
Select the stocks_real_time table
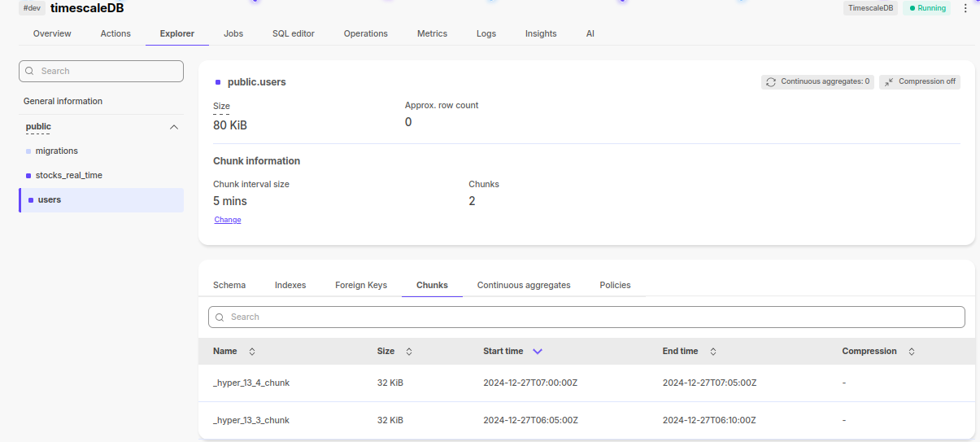point(69,176)
